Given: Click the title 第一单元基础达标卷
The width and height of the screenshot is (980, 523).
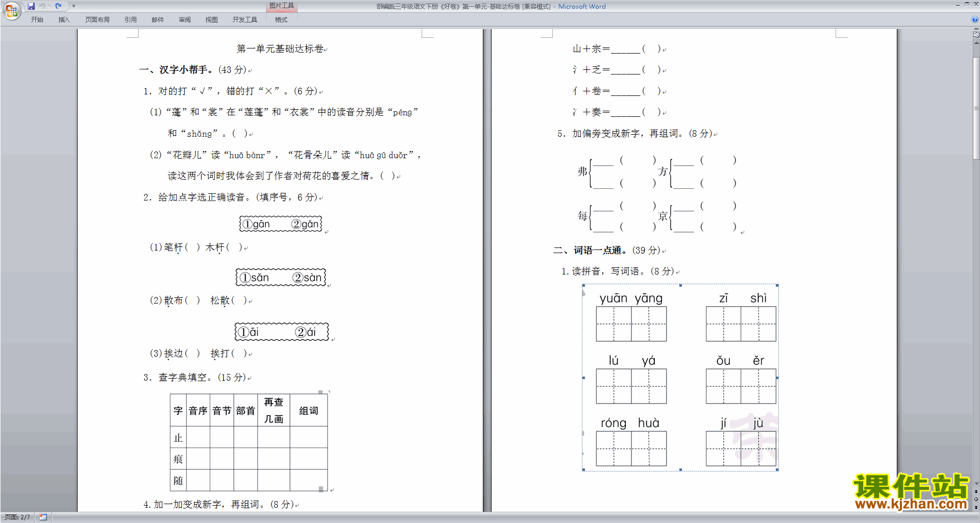Looking at the screenshot, I should [x=280, y=49].
